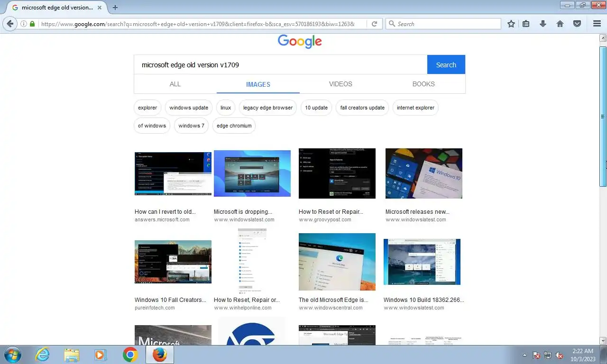Open the 'Microsoft is dropping...' image thumbnail
This screenshot has width=607, height=364.
click(252, 173)
